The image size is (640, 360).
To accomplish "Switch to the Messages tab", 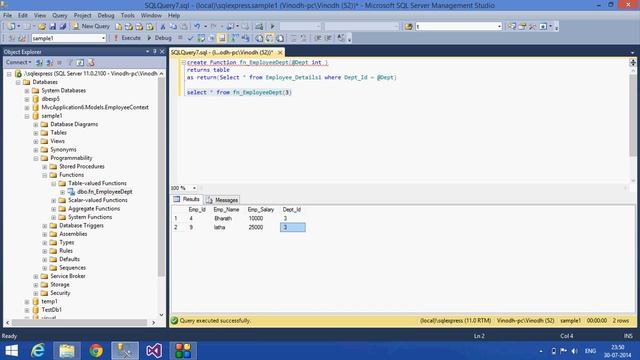I will click(222, 200).
